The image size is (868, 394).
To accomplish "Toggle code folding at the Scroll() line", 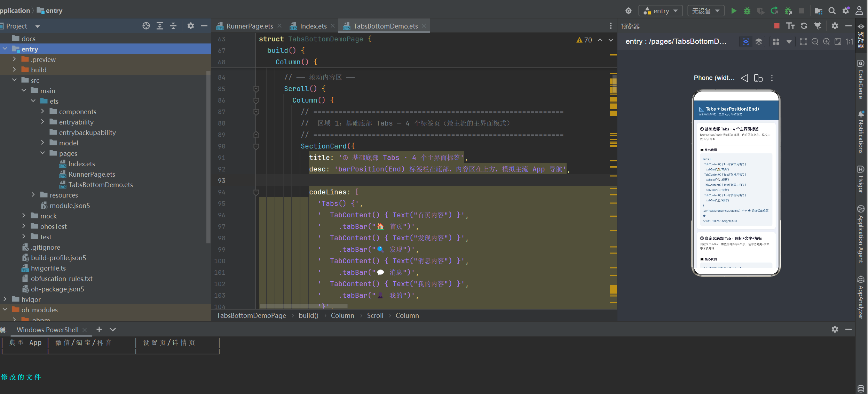I will click(256, 89).
